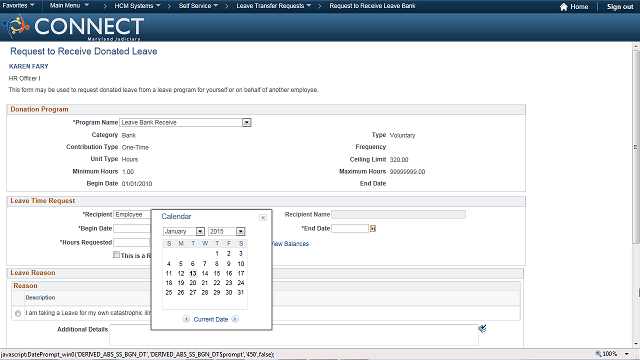The width and height of the screenshot is (640, 360).
Task: Click the View Balances link
Action: tap(290, 244)
